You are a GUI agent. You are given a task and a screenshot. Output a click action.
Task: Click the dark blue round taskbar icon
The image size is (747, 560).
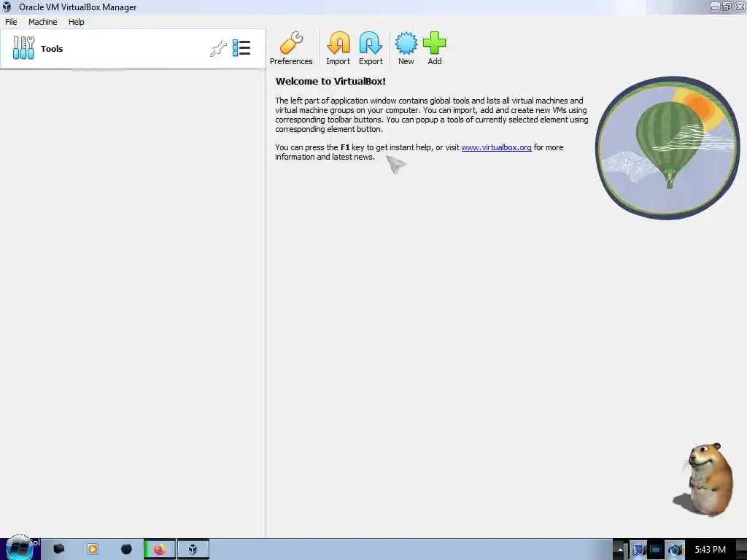pos(126,550)
